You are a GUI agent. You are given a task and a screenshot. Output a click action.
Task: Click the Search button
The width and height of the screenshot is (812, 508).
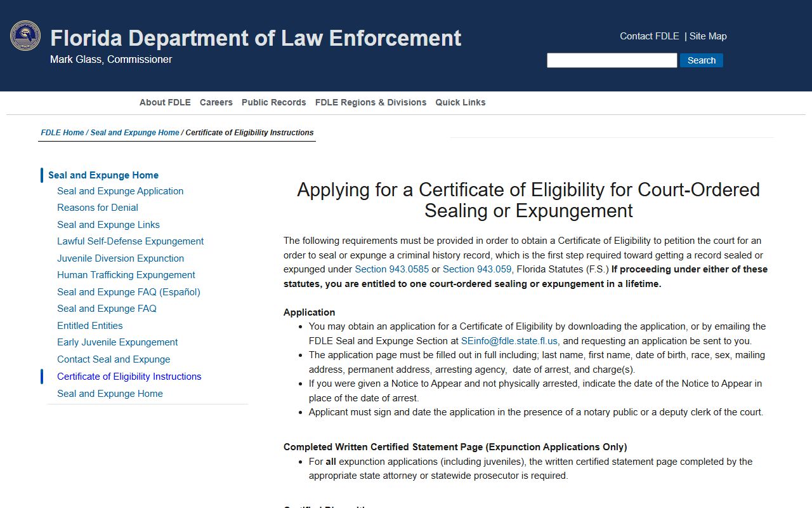tap(702, 60)
